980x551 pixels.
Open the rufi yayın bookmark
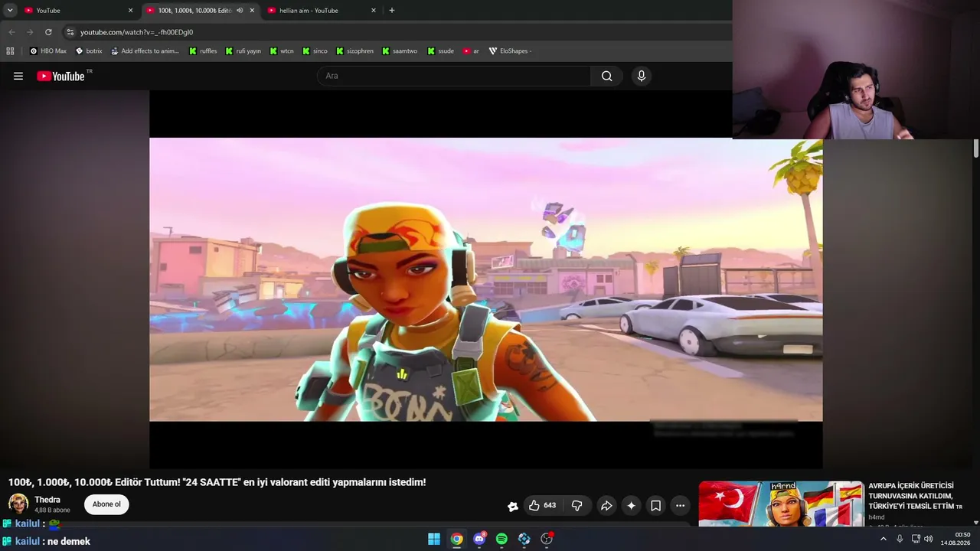coord(243,51)
